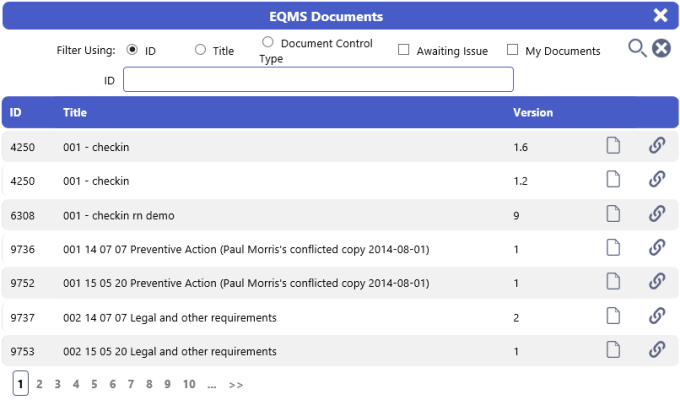680x400 pixels.
Task: Click version value 1.2
Action: (x=520, y=181)
